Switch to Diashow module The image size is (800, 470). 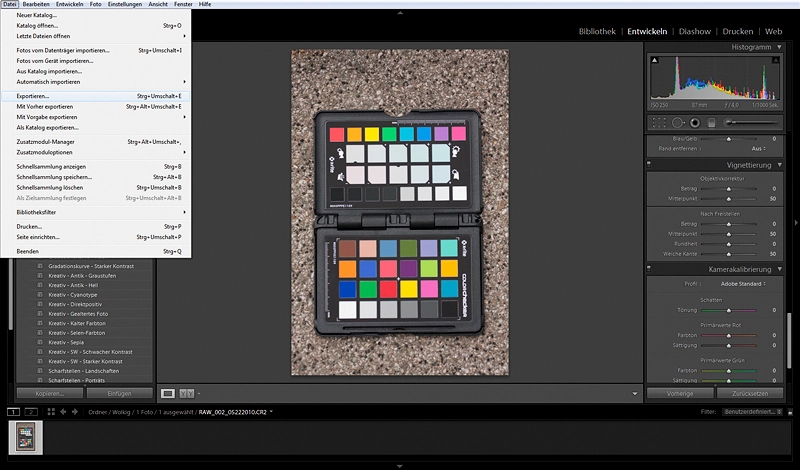point(694,31)
